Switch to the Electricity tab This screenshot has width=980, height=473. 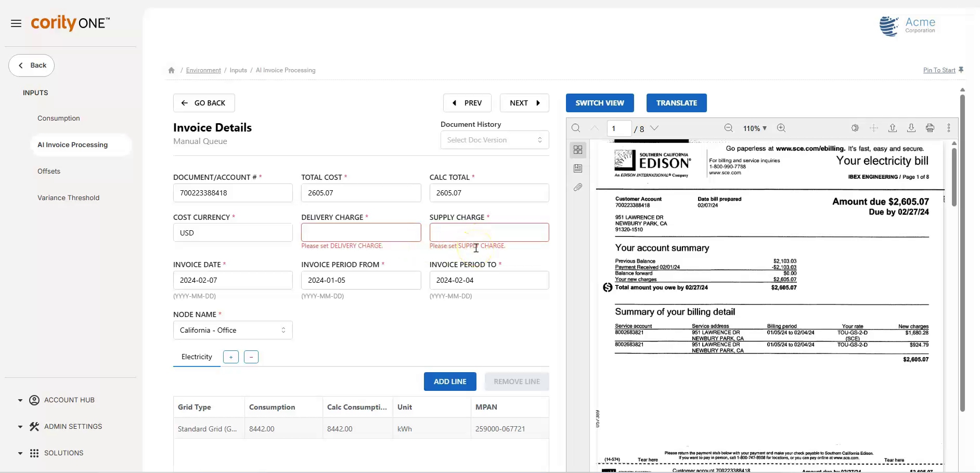click(196, 357)
